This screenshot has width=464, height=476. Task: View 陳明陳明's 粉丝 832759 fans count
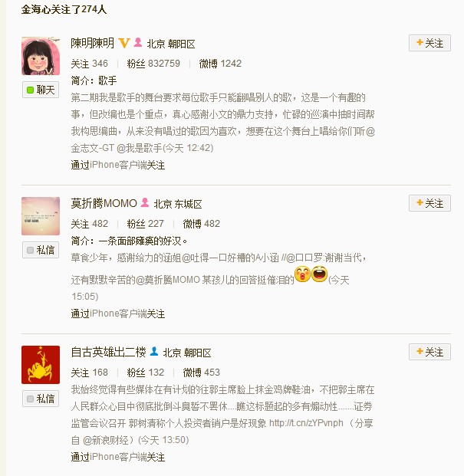(x=153, y=64)
